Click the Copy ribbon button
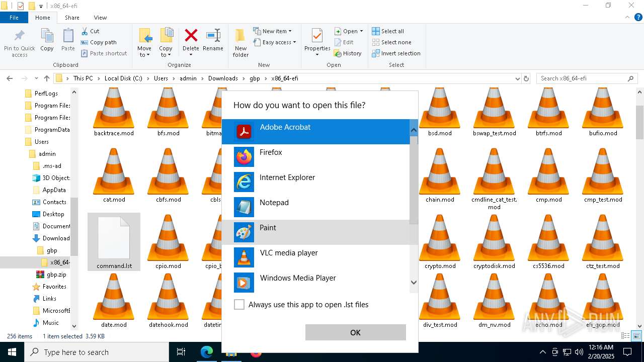This screenshot has height=362, width=644. coord(47,40)
